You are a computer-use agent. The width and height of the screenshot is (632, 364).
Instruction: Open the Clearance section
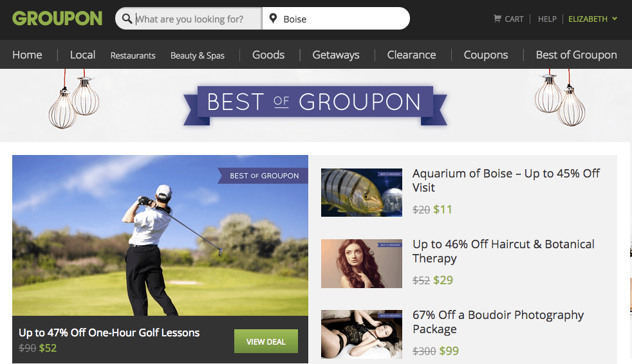[411, 55]
